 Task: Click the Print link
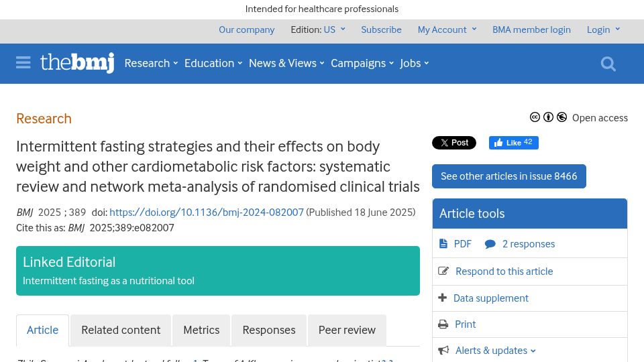pos(466,324)
